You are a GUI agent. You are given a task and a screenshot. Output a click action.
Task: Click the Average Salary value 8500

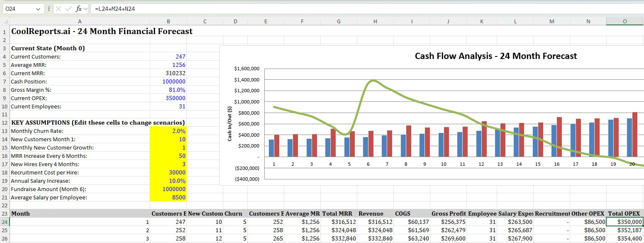pos(168,197)
